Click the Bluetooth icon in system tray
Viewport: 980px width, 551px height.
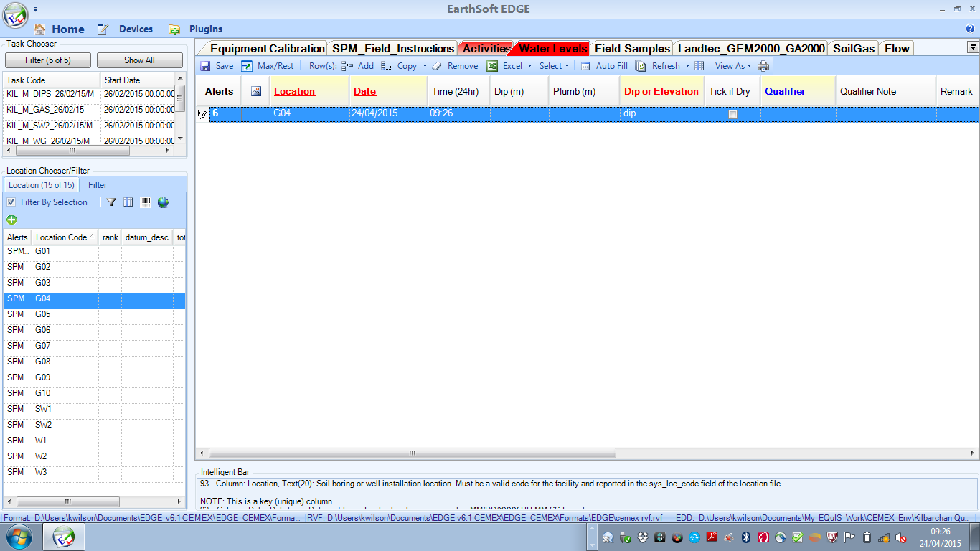tap(746, 537)
